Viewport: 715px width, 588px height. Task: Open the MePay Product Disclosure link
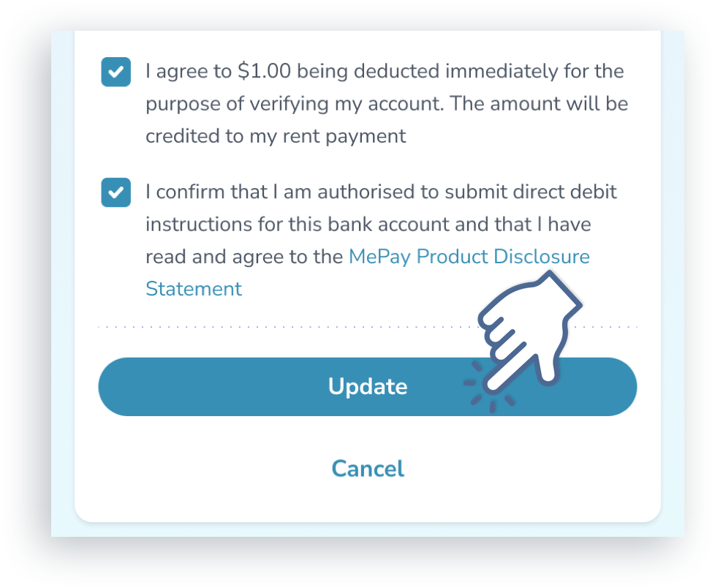(x=469, y=257)
